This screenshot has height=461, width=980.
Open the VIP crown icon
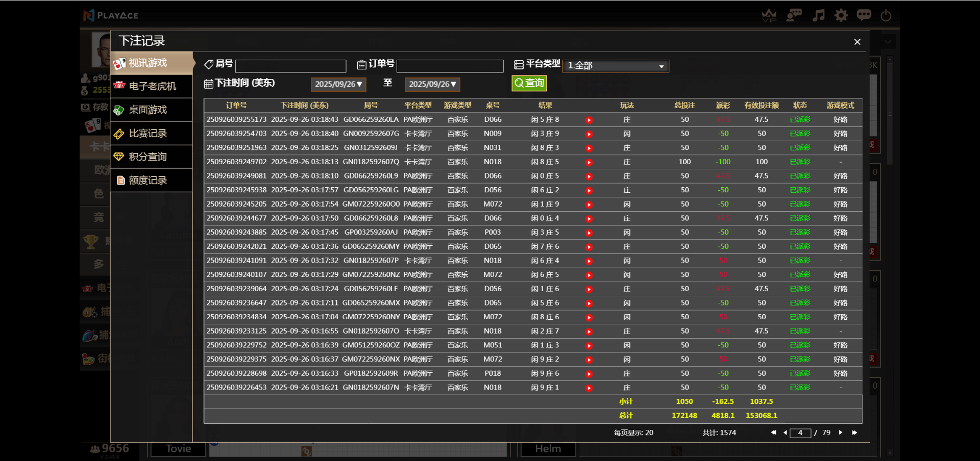[769, 15]
